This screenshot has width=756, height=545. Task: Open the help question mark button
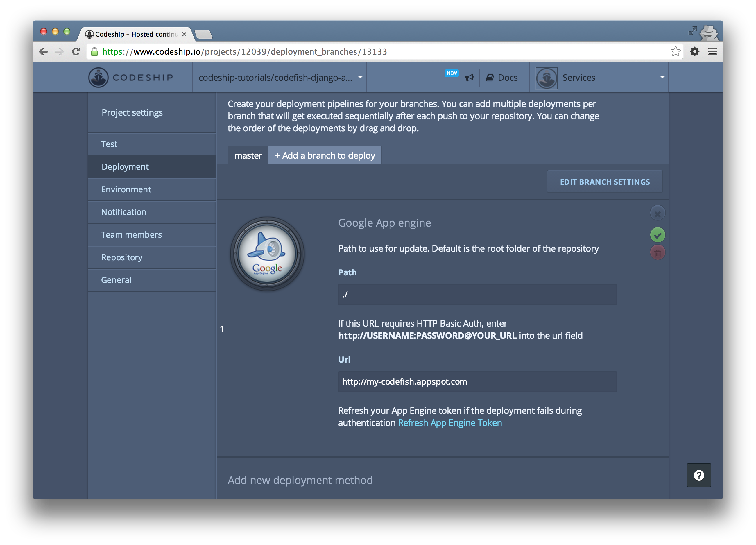pos(699,475)
